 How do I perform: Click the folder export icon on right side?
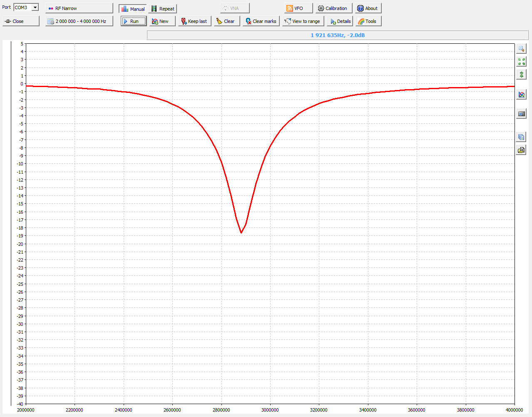pyautogui.click(x=521, y=150)
